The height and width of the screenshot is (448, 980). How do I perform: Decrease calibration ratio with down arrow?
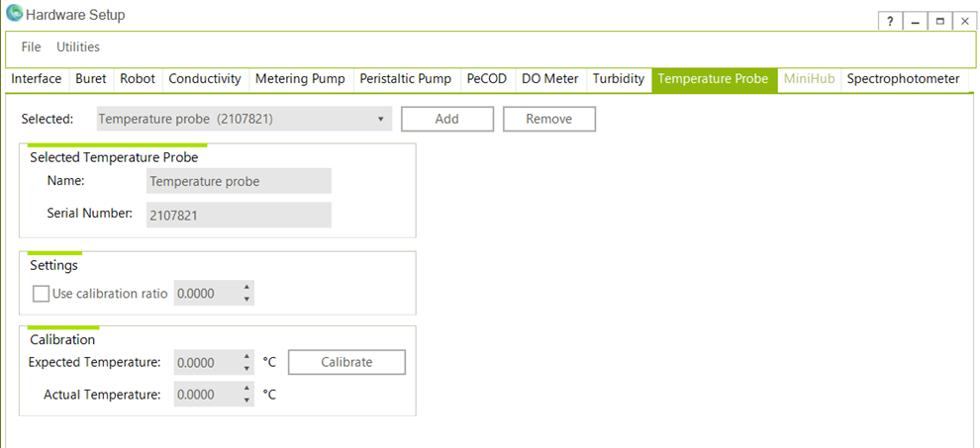(x=247, y=299)
